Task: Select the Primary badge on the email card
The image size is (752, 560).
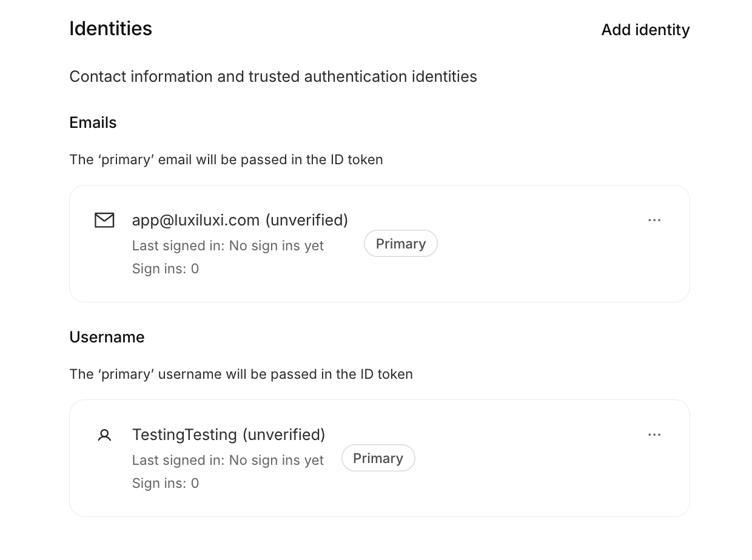Action: [x=401, y=244]
